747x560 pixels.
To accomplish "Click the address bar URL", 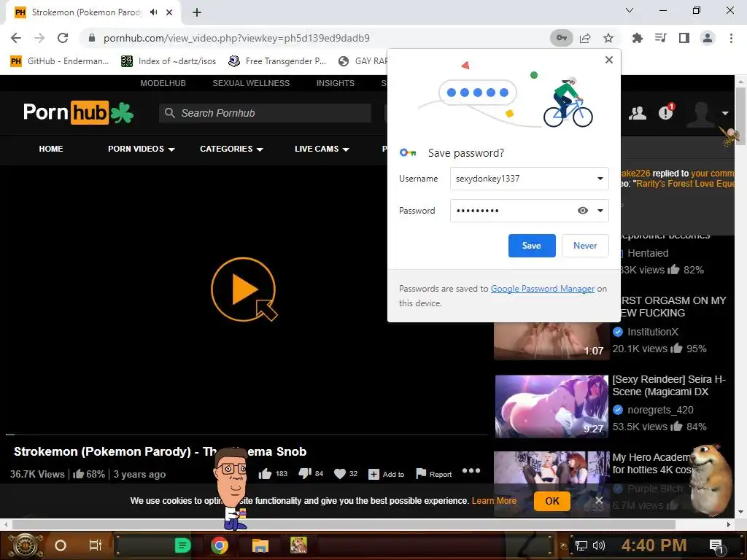I will 236,38.
